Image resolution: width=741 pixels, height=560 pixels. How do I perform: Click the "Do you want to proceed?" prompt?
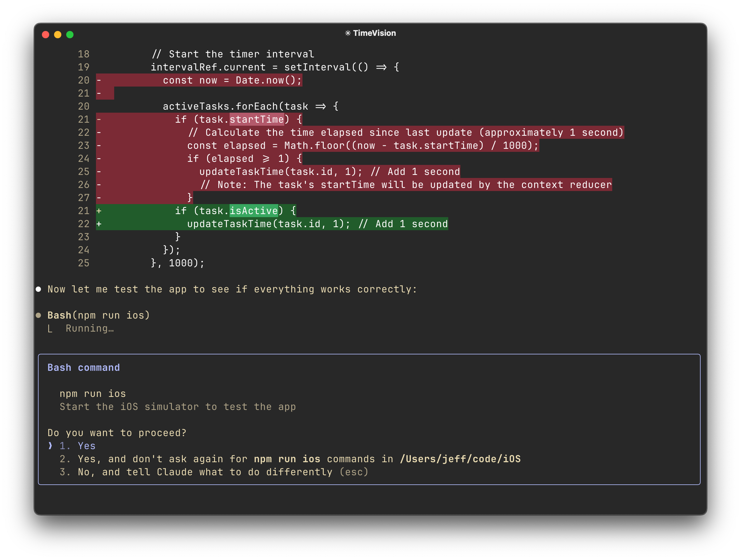(x=117, y=433)
